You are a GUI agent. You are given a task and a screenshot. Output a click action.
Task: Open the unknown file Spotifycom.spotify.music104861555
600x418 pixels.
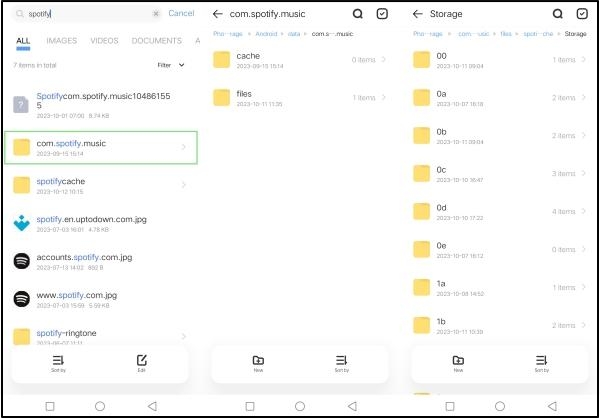pos(101,104)
